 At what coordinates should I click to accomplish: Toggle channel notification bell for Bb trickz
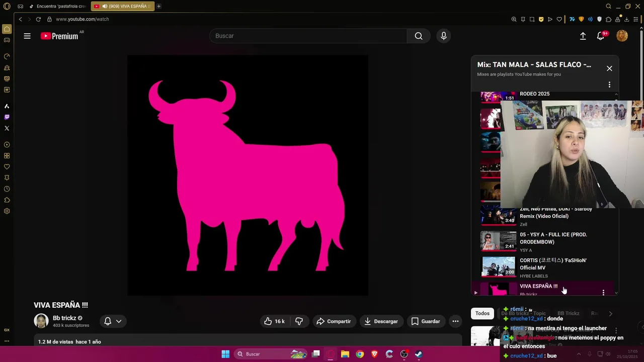point(108,321)
